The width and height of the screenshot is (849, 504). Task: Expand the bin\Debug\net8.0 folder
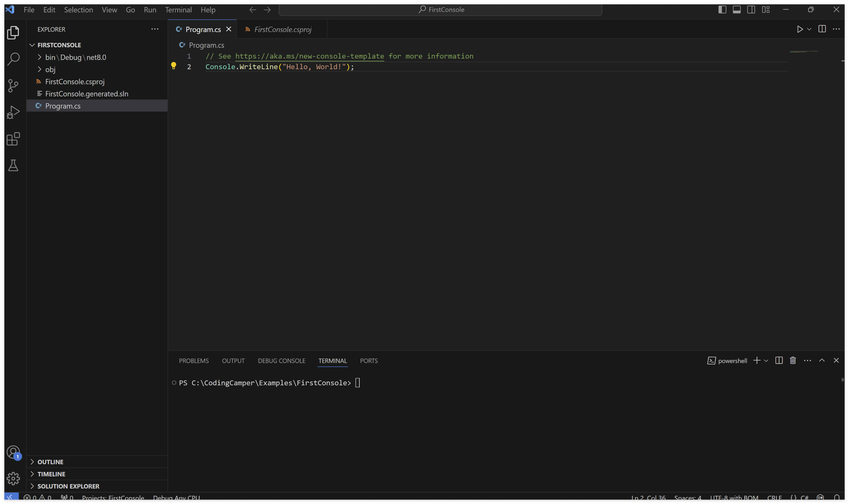pyautogui.click(x=75, y=57)
